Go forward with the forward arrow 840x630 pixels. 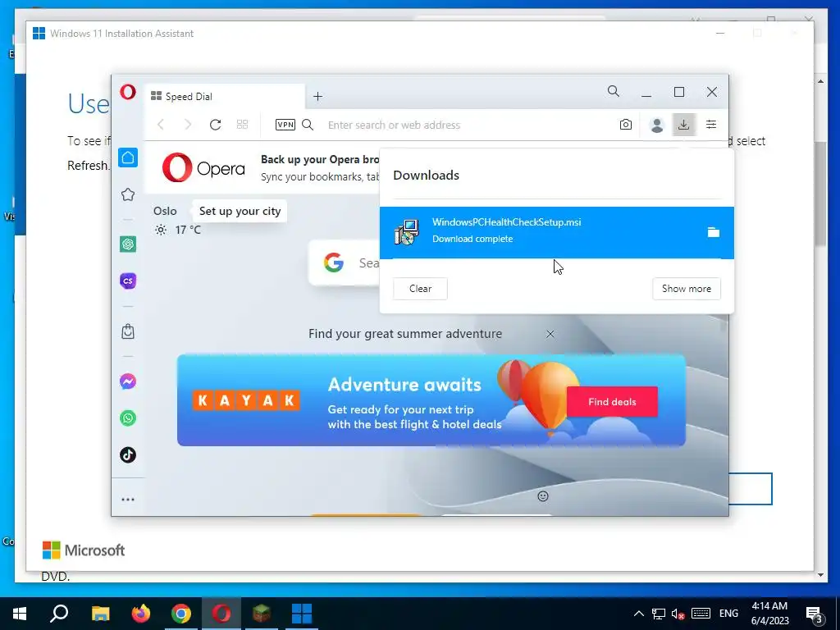point(188,125)
